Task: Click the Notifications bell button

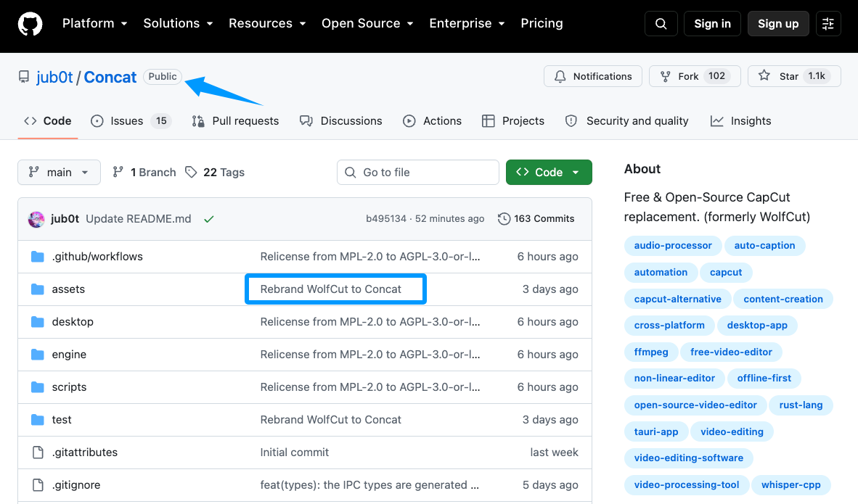Action: [593, 77]
